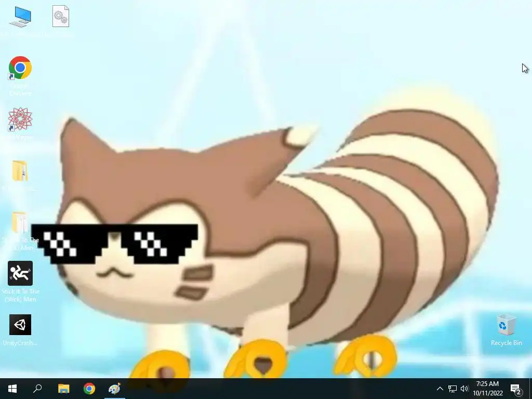Launch Chrome from the taskbar
Screen dimensions: 532x399
[x=89, y=389]
